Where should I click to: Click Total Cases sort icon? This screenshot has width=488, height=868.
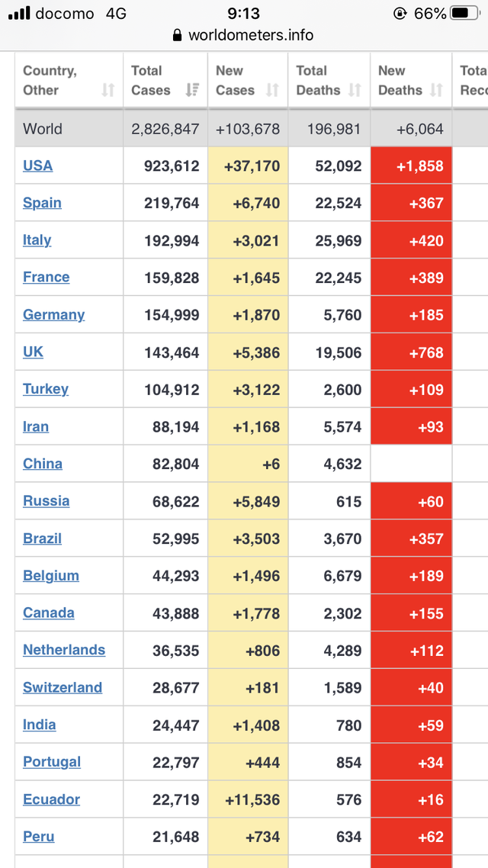click(192, 90)
